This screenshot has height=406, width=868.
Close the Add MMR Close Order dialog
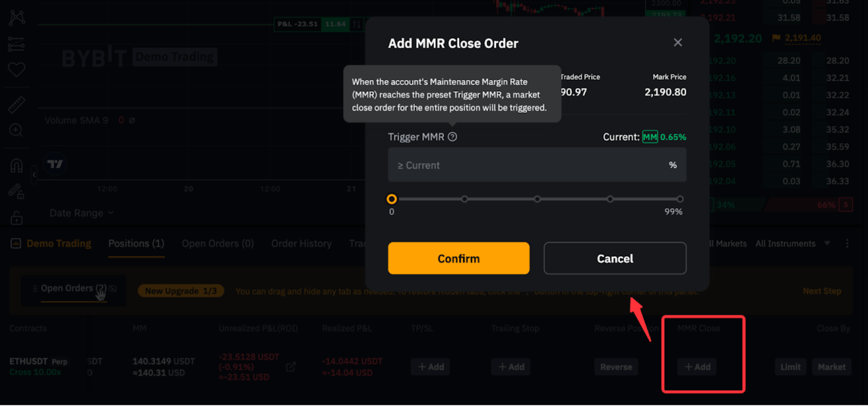pyautogui.click(x=678, y=42)
